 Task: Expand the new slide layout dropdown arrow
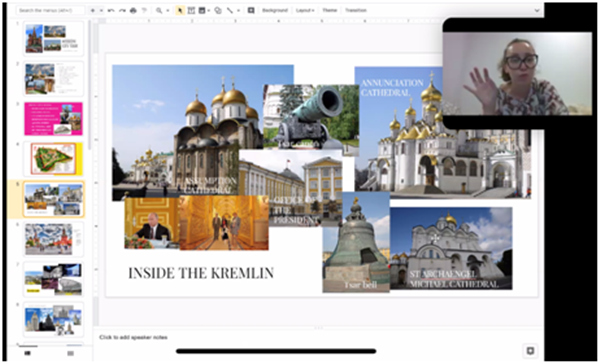pyautogui.click(x=101, y=11)
